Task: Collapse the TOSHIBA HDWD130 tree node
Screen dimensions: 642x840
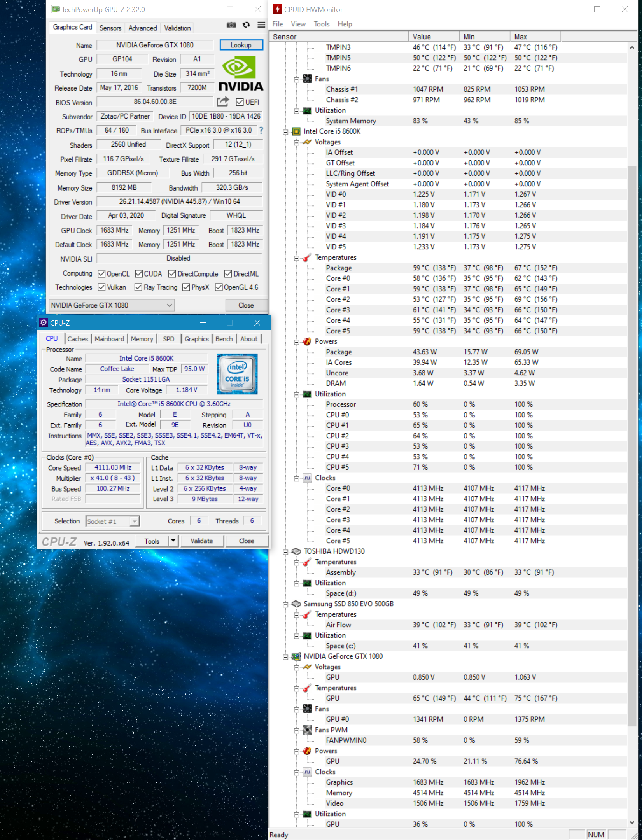Action: [285, 552]
